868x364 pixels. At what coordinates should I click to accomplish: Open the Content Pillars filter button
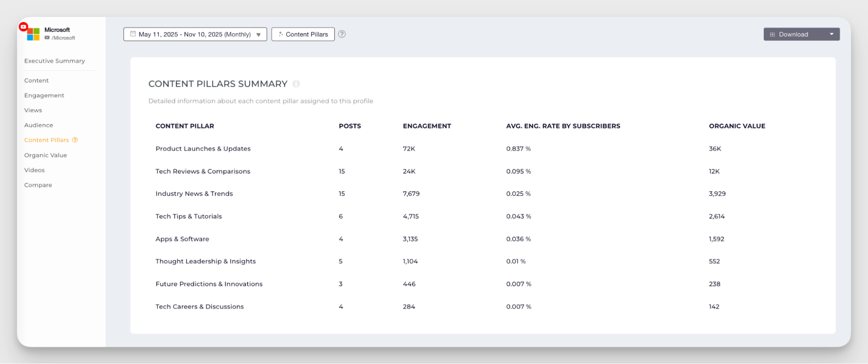303,34
